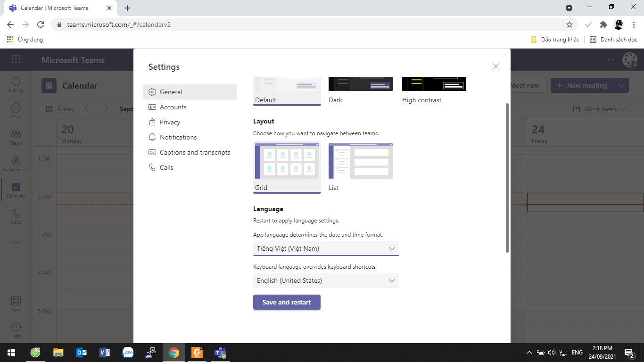Open Captions and transcripts settings
Image resolution: width=644 pixels, height=362 pixels.
tap(195, 152)
